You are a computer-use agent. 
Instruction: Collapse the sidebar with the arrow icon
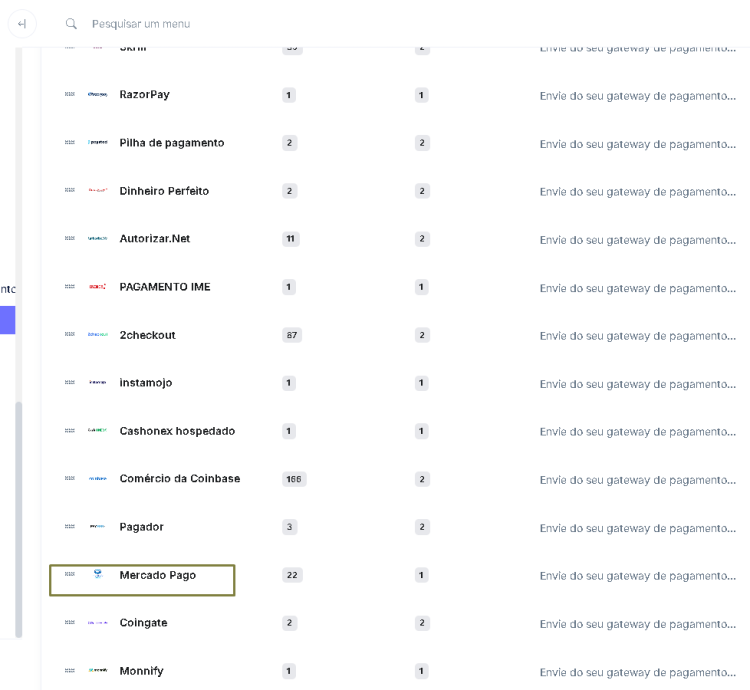pyautogui.click(x=22, y=23)
